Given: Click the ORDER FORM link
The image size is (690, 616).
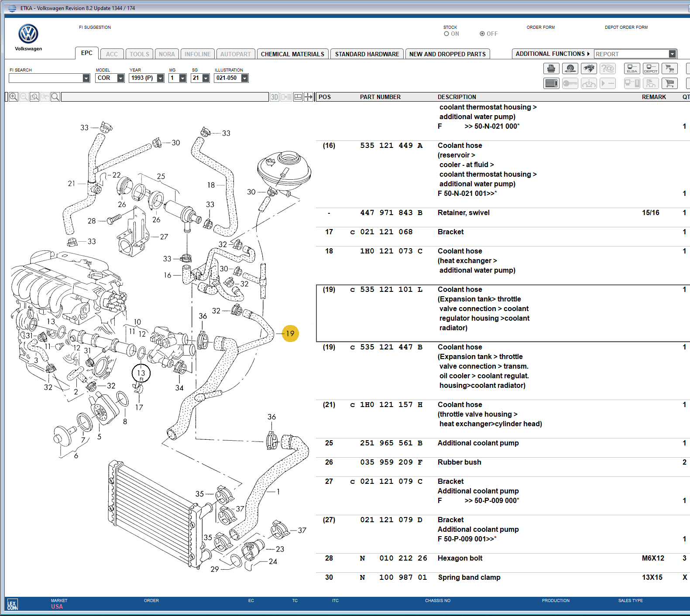Looking at the screenshot, I should pyautogui.click(x=541, y=27).
